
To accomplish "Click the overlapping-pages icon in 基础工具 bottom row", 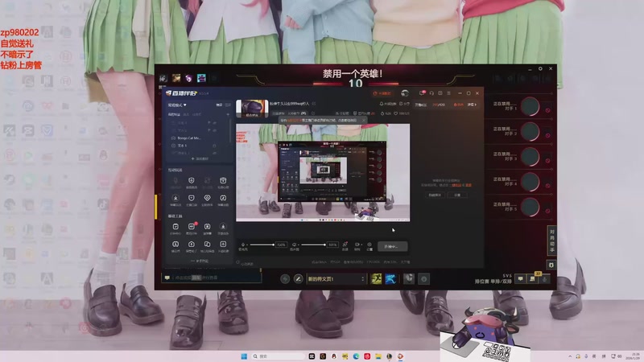I will [x=208, y=245].
